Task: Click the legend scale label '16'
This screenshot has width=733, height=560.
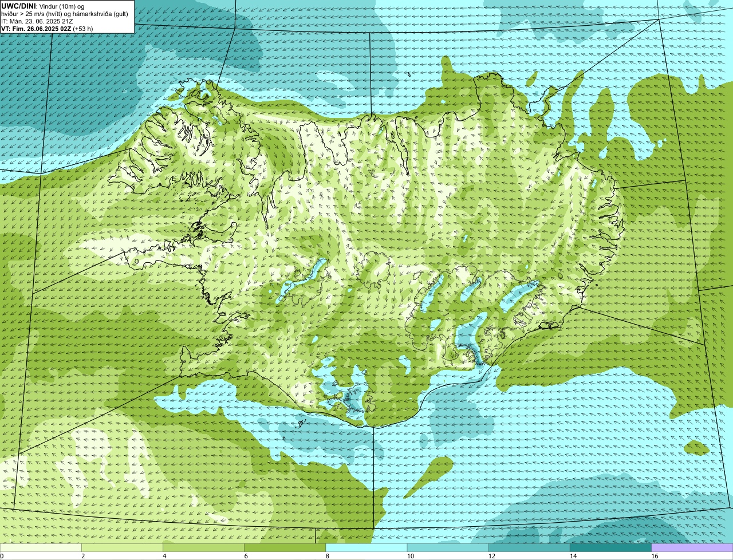Action: [655, 556]
